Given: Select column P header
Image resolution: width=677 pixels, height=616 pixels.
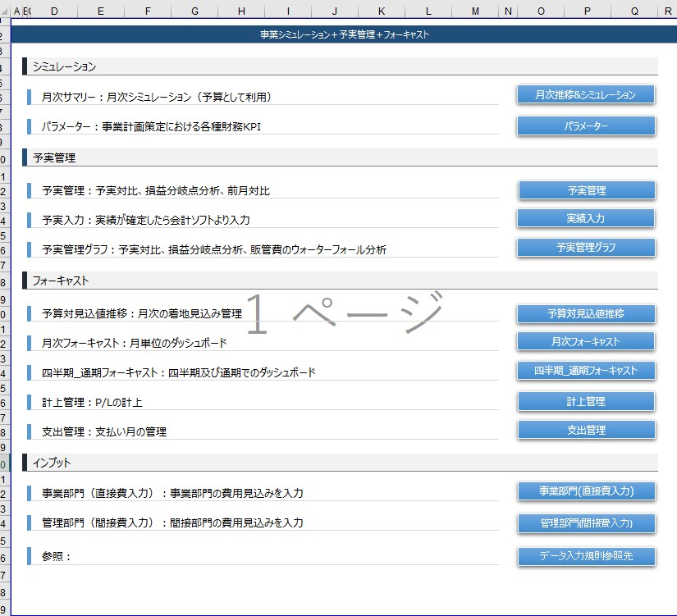Looking at the screenshot, I should [588, 11].
